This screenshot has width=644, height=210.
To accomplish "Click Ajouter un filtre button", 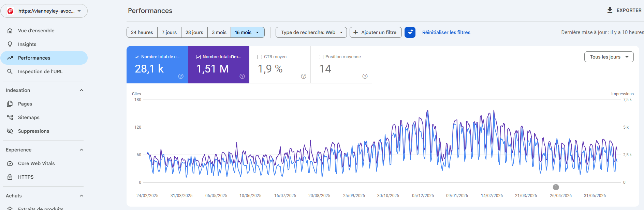I will (x=376, y=32).
